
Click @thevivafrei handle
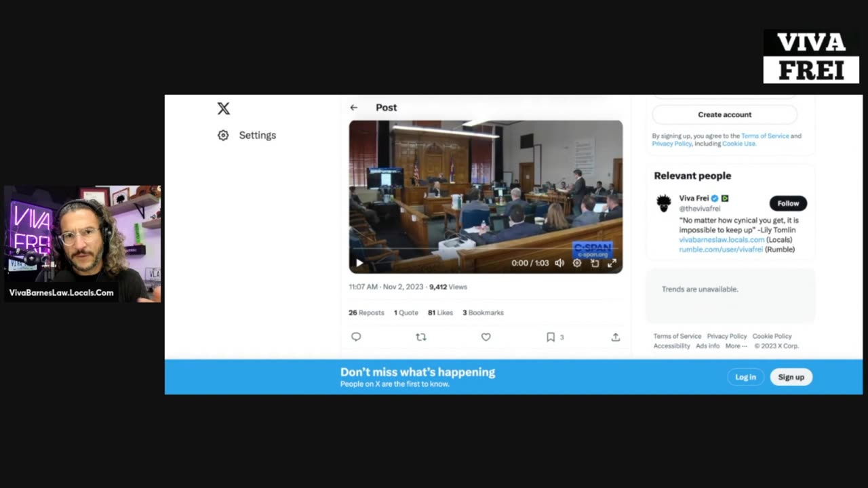(700, 209)
